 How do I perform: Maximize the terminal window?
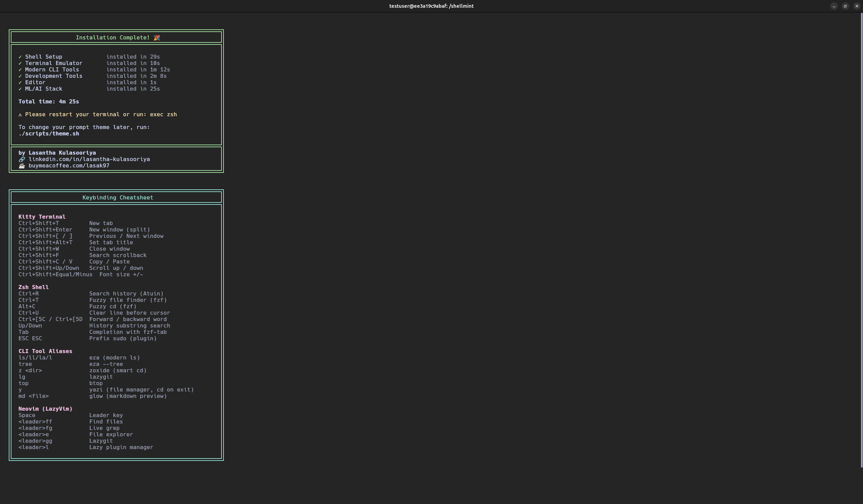coord(845,6)
